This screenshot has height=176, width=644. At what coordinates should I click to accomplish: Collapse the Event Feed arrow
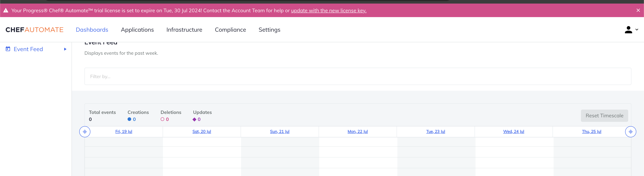pos(65,49)
